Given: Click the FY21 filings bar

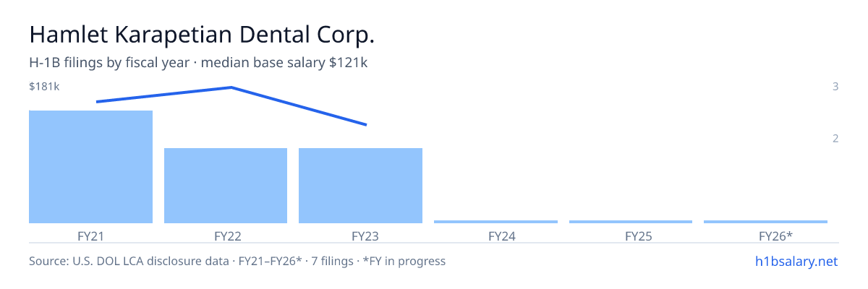Looking at the screenshot, I should click(90, 167).
